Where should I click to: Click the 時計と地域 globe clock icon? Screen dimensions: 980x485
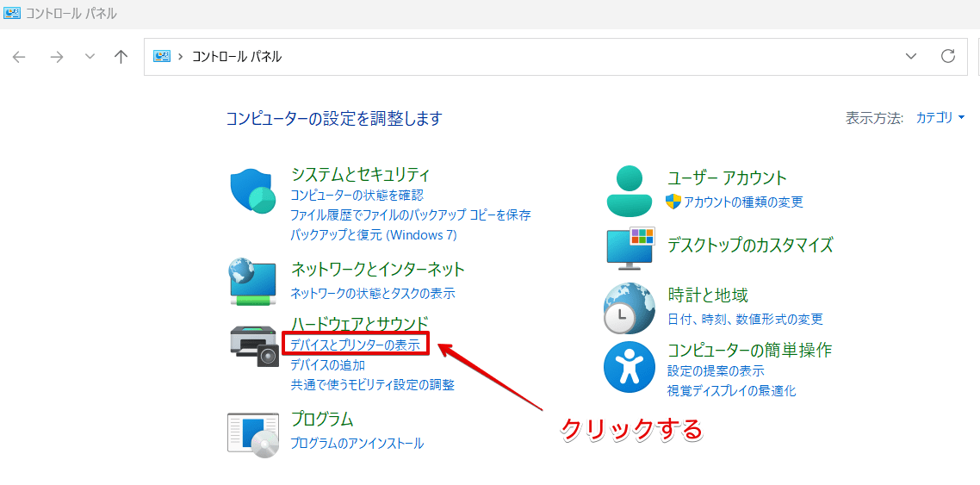(630, 308)
